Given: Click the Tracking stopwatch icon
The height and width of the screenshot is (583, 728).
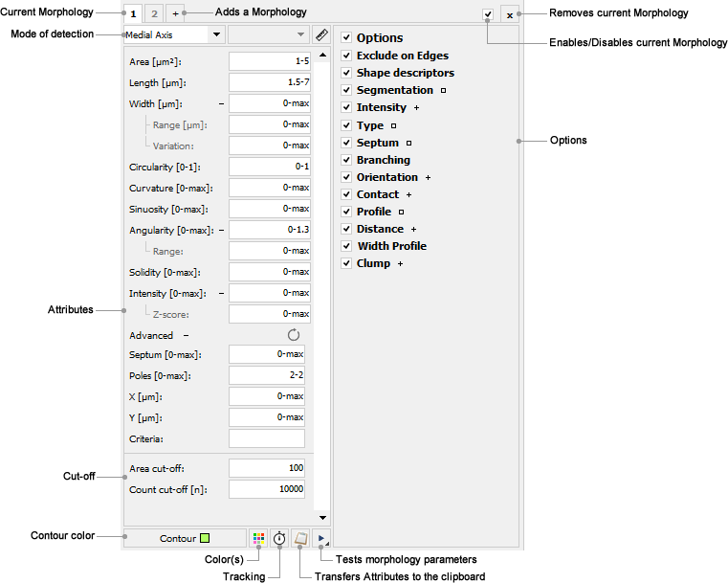Looking at the screenshot, I should point(279,539).
